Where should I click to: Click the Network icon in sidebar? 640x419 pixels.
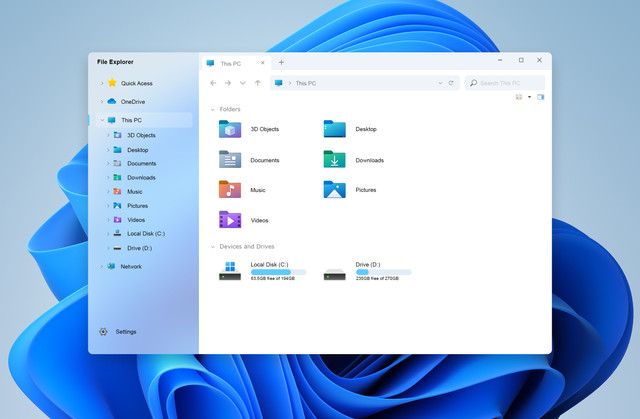click(x=111, y=266)
